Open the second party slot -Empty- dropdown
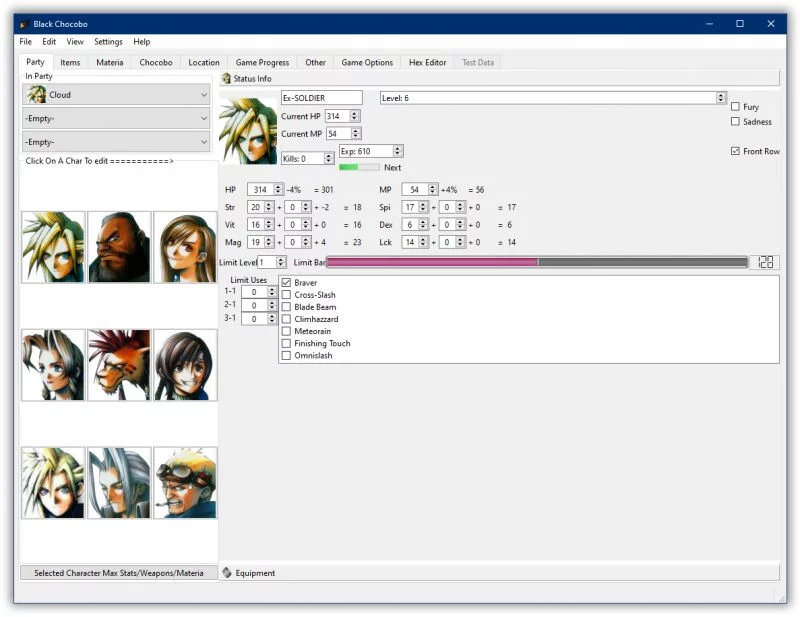 point(116,118)
